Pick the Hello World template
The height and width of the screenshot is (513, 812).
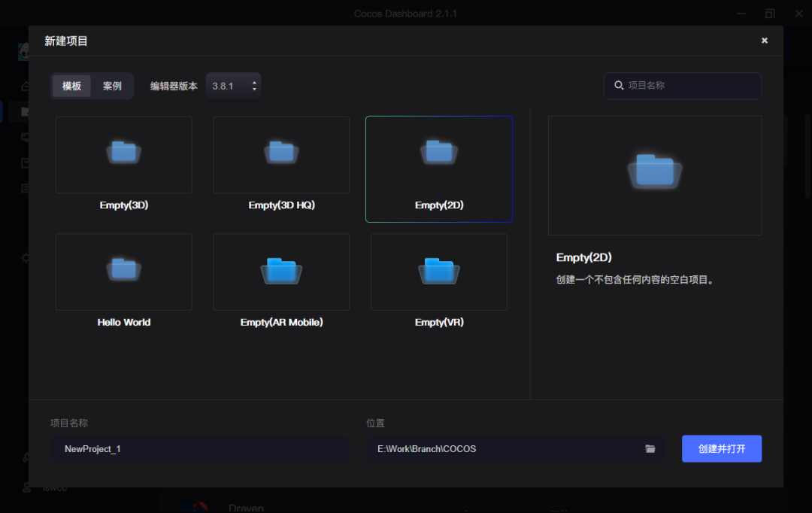124,272
